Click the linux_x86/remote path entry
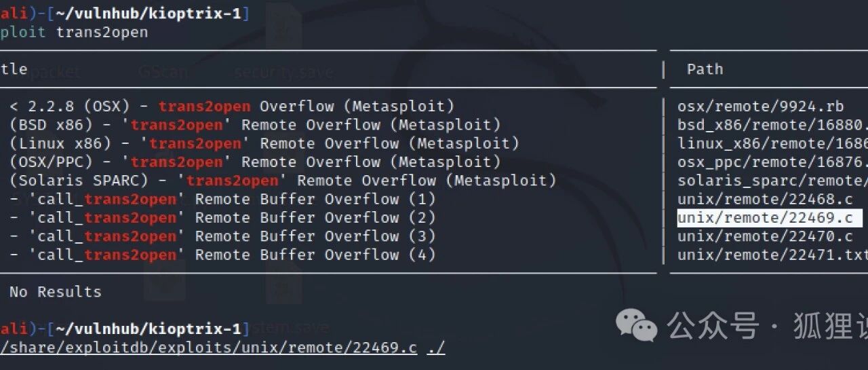 click(x=772, y=143)
